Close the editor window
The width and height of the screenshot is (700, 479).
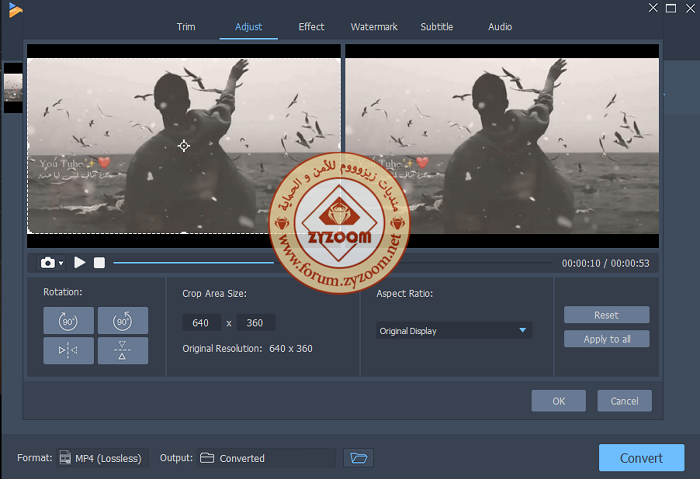point(690,8)
